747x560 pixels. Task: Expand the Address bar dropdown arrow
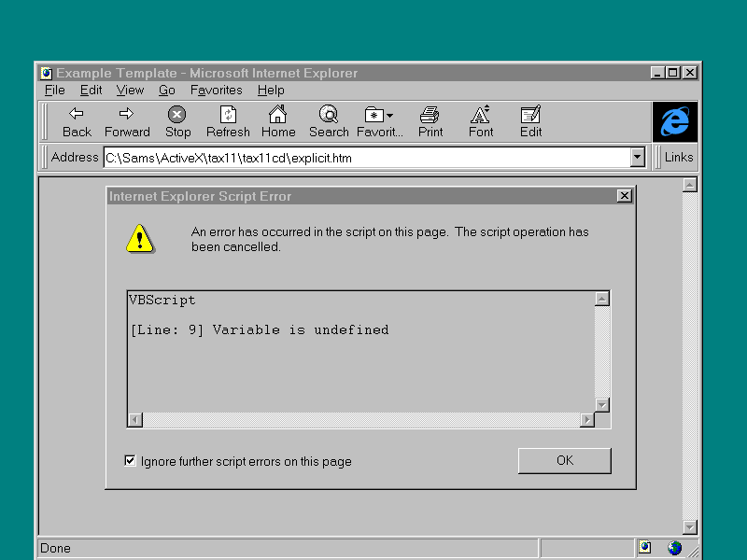pyautogui.click(x=638, y=158)
